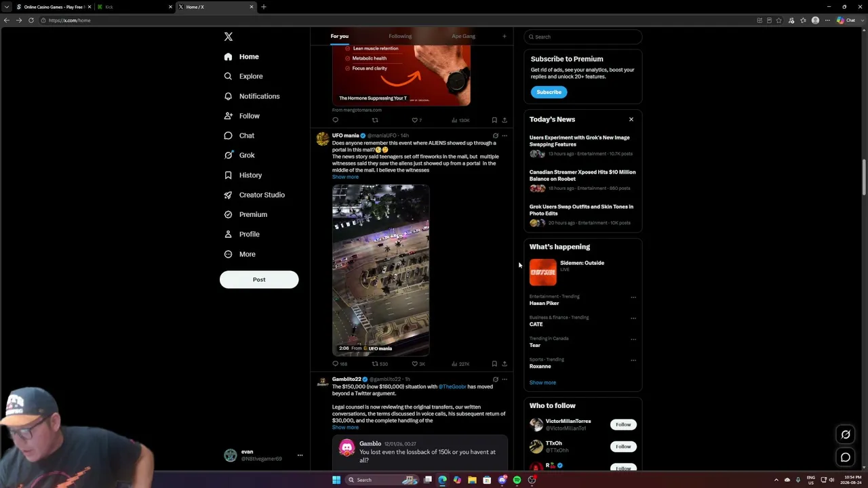This screenshot has width=868, height=488.
Task: Close the Today's News panel
Action: (x=631, y=119)
